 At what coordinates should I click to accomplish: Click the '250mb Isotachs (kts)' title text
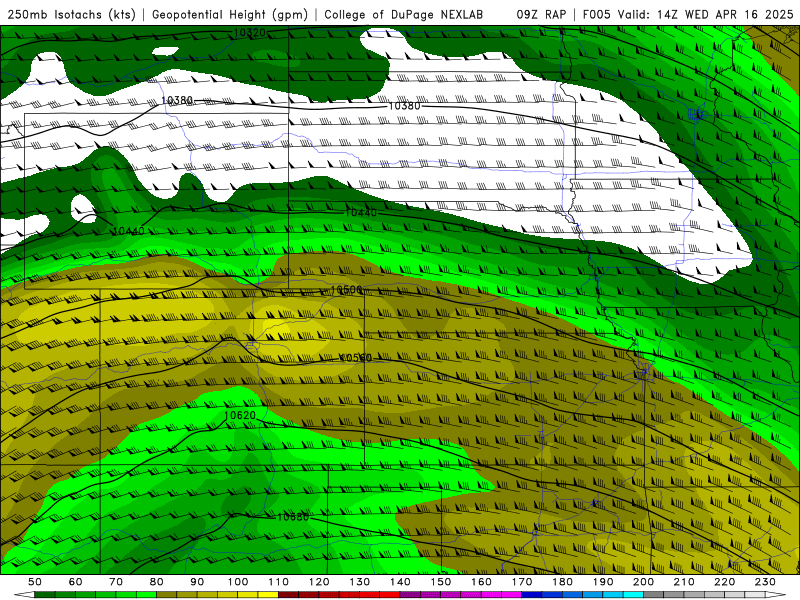71,15
